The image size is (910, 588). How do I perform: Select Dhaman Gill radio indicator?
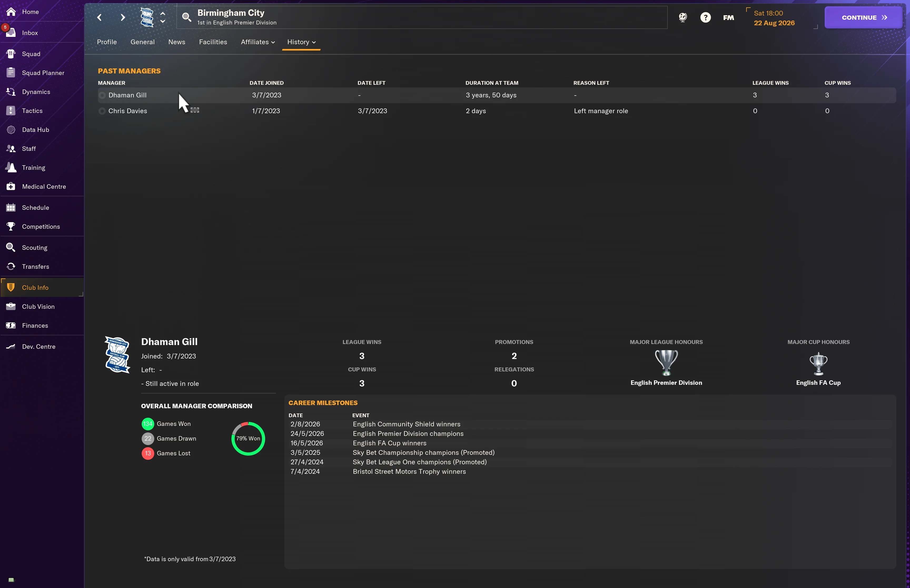click(102, 96)
